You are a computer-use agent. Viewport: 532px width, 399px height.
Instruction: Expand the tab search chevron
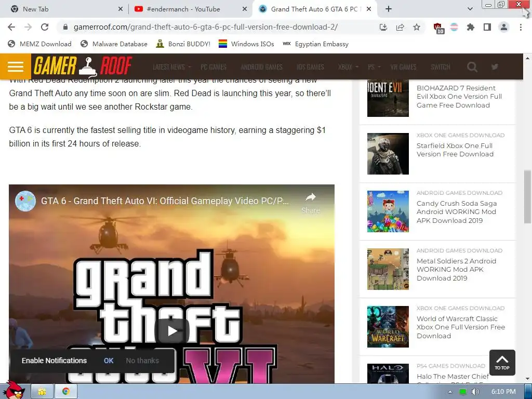470,9
